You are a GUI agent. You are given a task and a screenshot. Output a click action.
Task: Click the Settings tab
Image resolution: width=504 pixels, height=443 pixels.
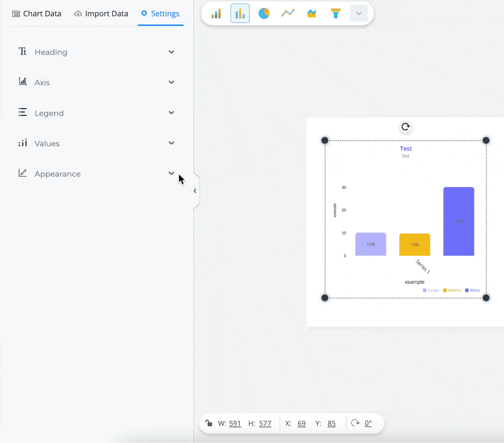tap(160, 13)
